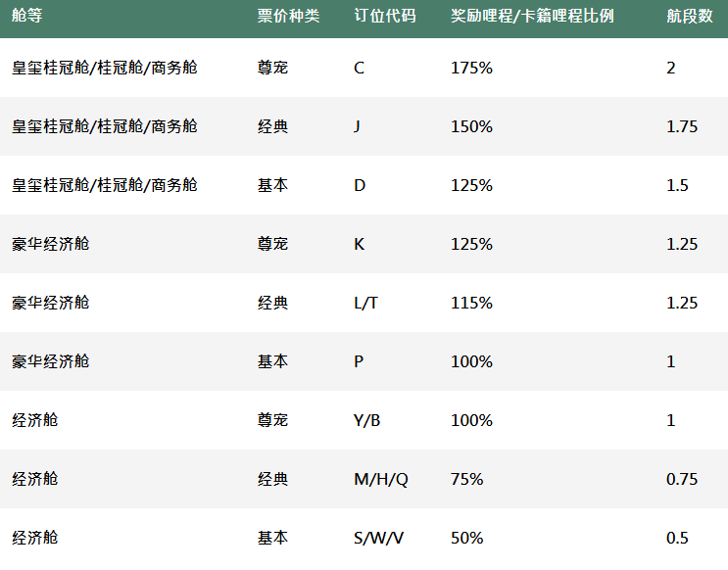
Task: Click 豪华经济舱 in the P row
Action: (50, 361)
